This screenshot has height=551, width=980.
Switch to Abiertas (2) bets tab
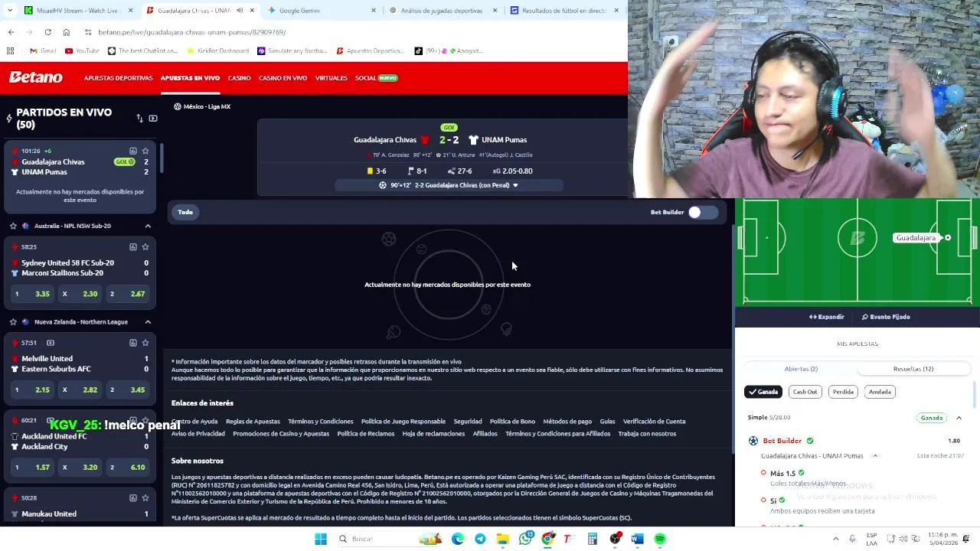pyautogui.click(x=801, y=369)
